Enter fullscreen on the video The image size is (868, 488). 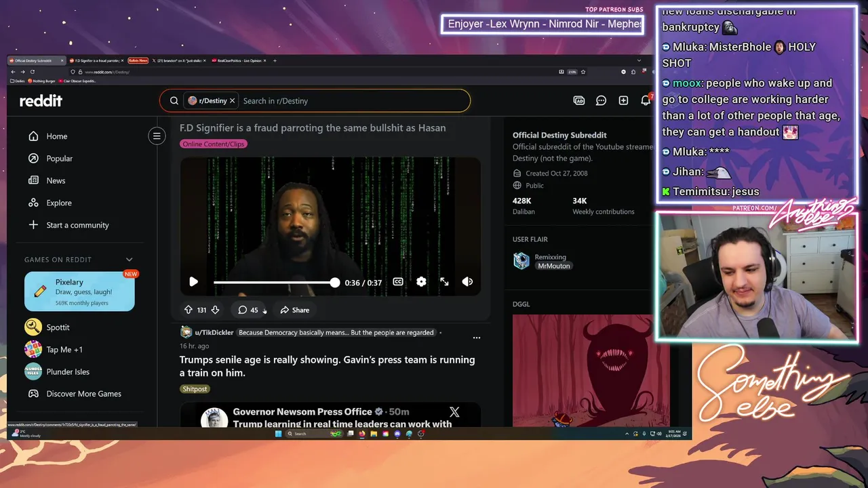click(x=444, y=282)
